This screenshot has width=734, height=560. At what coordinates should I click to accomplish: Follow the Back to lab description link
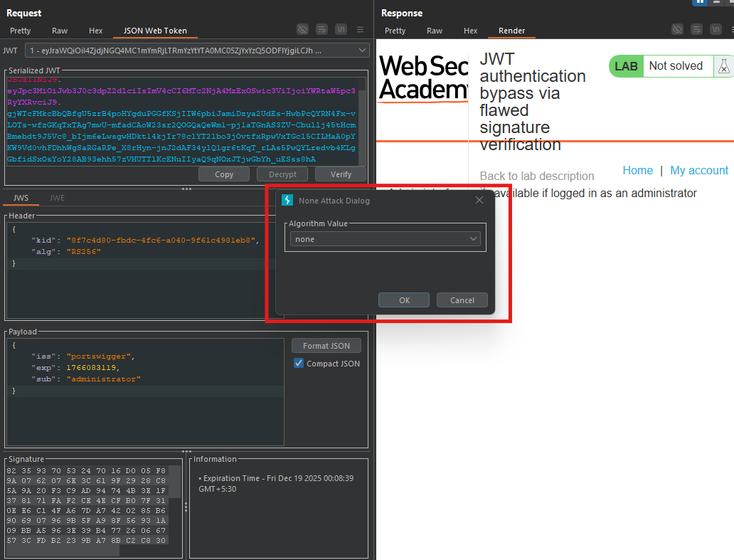(537, 176)
